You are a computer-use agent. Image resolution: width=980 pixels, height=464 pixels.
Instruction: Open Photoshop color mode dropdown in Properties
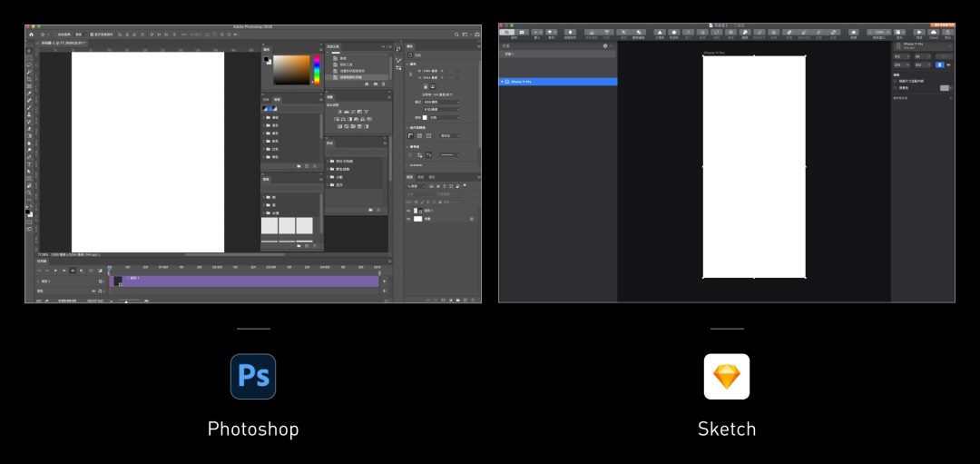click(441, 102)
